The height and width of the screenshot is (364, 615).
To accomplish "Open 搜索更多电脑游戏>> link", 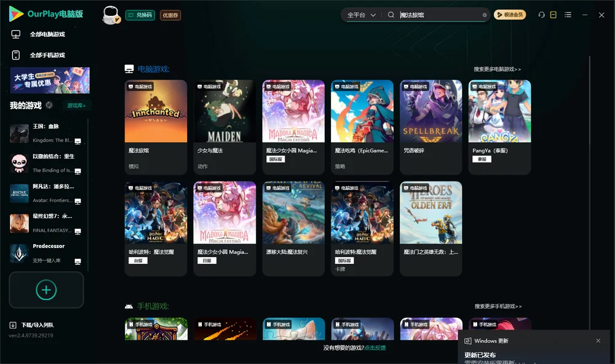I will 498,69.
